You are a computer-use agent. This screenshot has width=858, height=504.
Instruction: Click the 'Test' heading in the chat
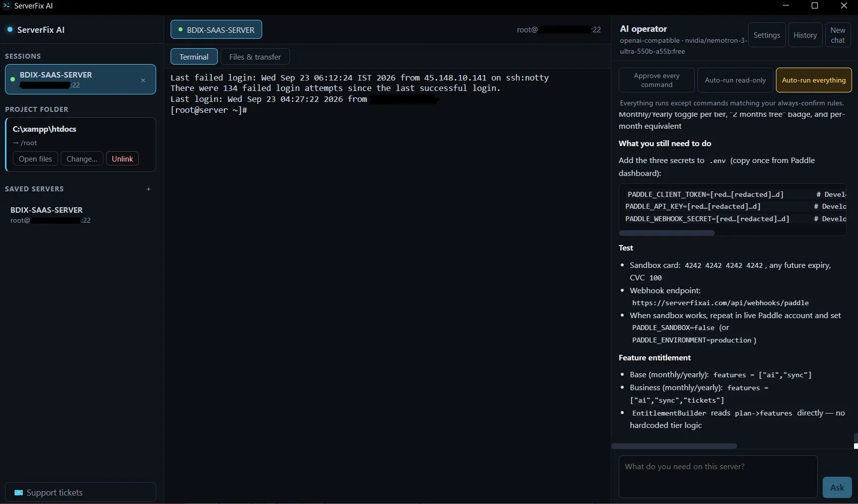626,248
